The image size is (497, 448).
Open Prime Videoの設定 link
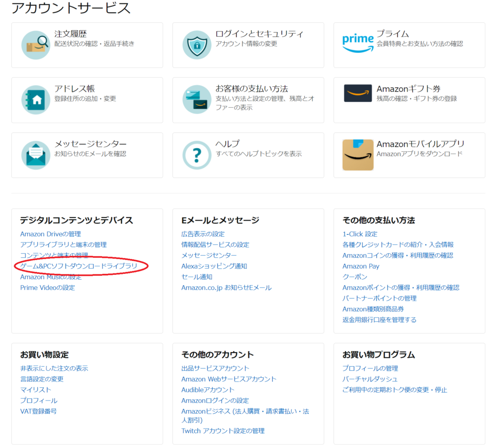[x=48, y=288]
